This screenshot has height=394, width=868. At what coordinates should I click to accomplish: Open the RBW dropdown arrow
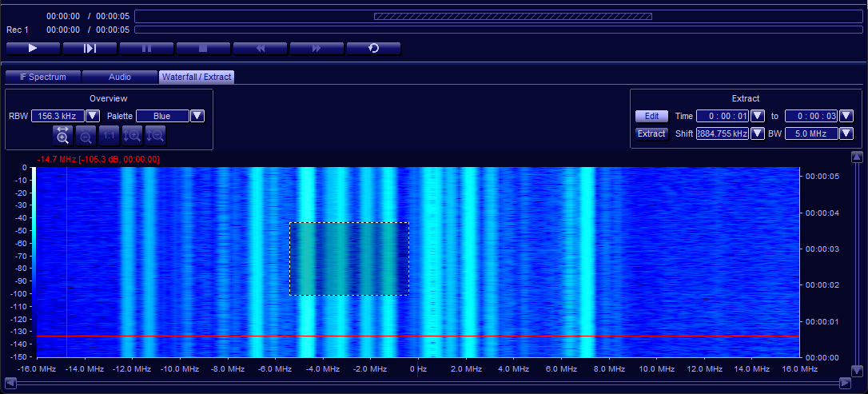pyautogui.click(x=92, y=116)
